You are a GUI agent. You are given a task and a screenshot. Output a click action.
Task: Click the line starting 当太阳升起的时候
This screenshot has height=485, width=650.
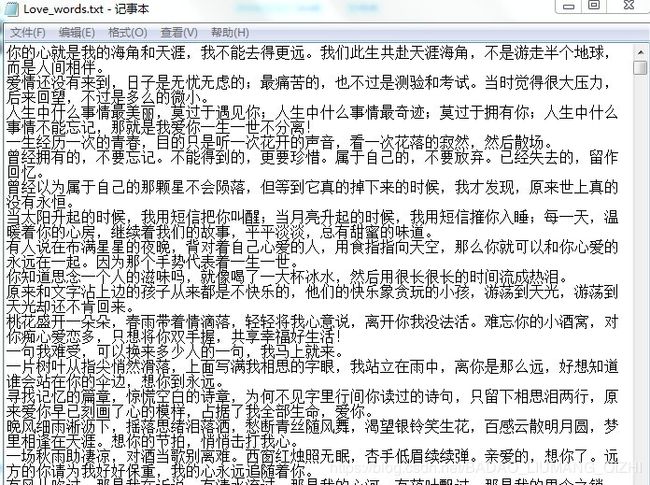coord(312,217)
